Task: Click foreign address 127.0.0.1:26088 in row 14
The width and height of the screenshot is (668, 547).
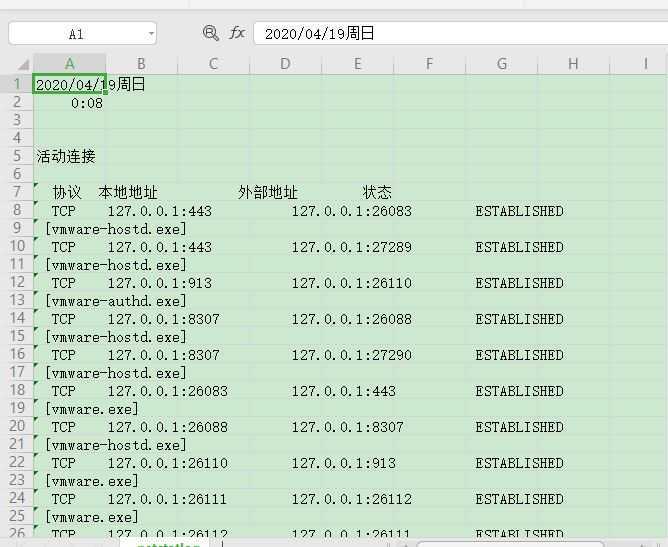Action: pyautogui.click(x=351, y=319)
